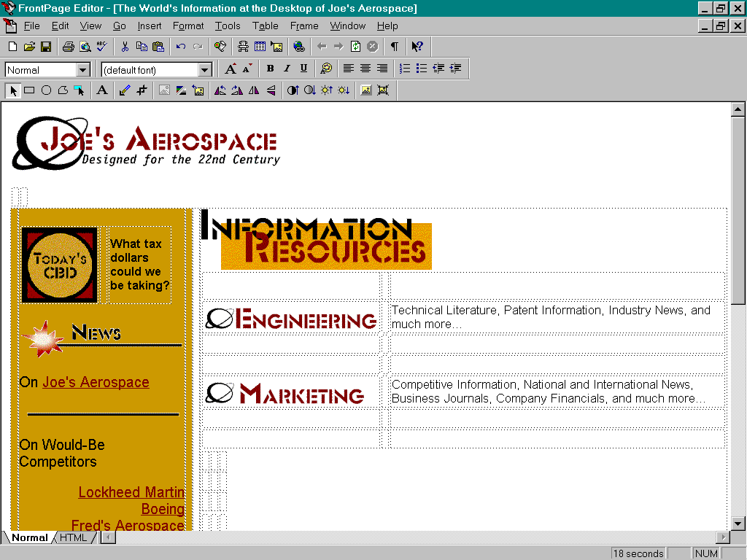Toggle the bulleted list format
Screen dimensions: 747x560
(422, 69)
